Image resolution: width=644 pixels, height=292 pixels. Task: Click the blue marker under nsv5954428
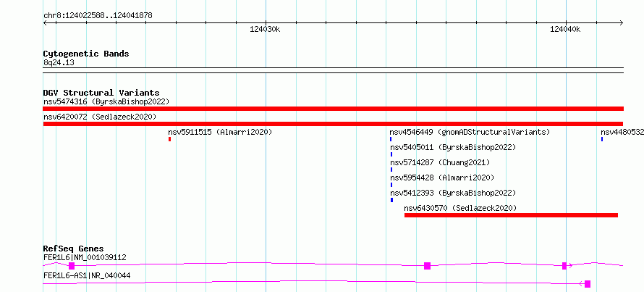(391, 185)
